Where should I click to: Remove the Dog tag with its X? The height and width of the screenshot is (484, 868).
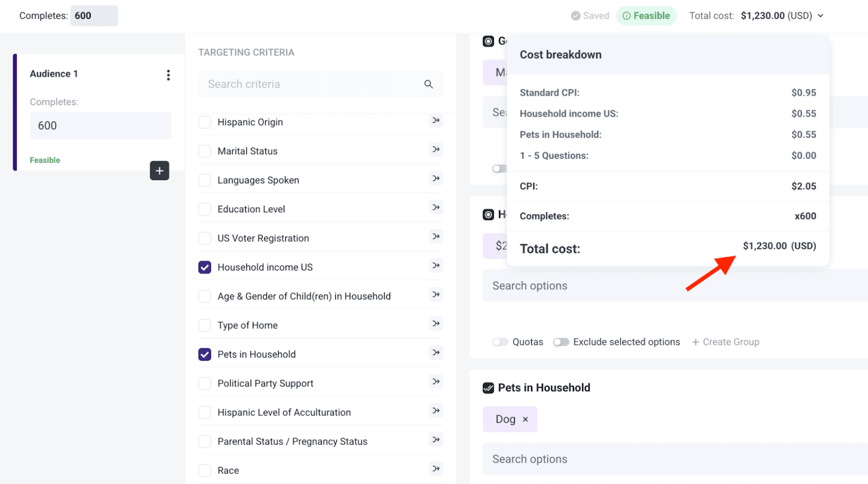point(525,419)
